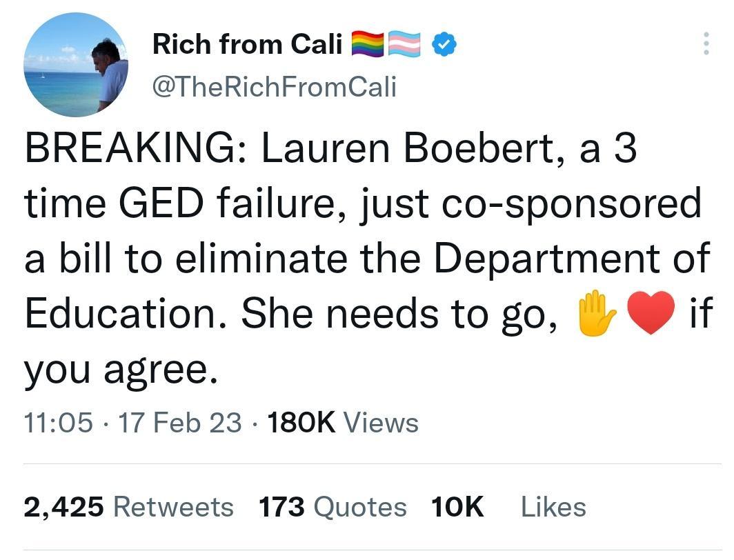Open the Retweets list
Screen dimensions: 734x560
(175, 506)
